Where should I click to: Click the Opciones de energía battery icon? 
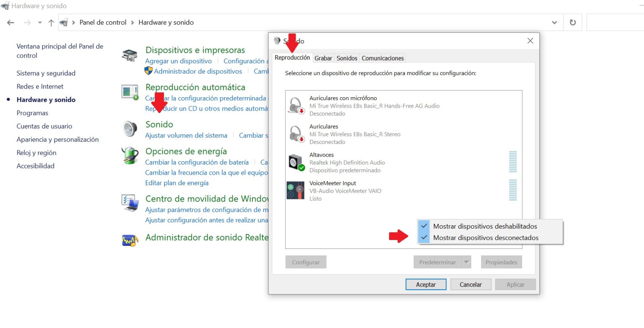click(130, 155)
